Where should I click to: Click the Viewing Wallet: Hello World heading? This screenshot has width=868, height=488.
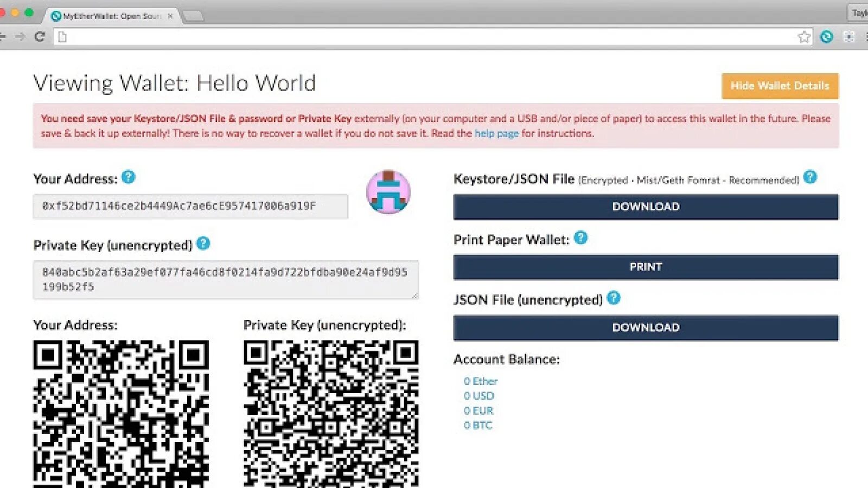tap(175, 83)
